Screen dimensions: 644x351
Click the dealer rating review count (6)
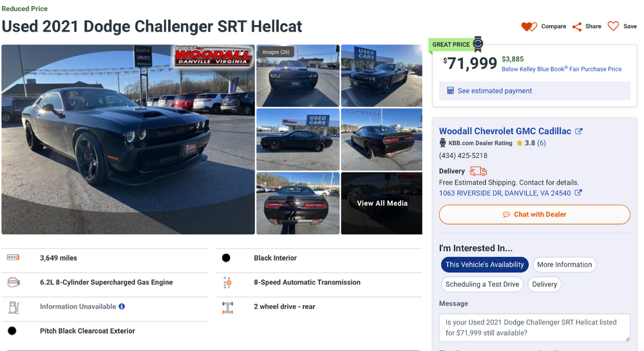click(542, 143)
